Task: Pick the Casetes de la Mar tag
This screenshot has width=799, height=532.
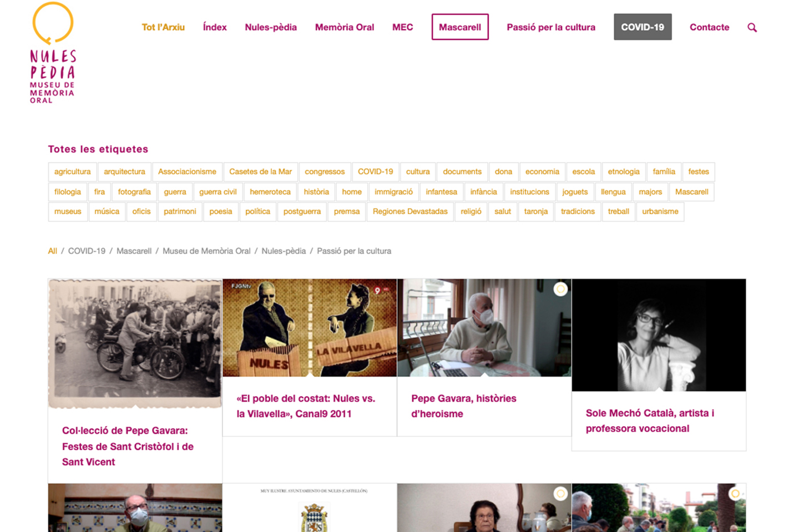Action: (260, 172)
